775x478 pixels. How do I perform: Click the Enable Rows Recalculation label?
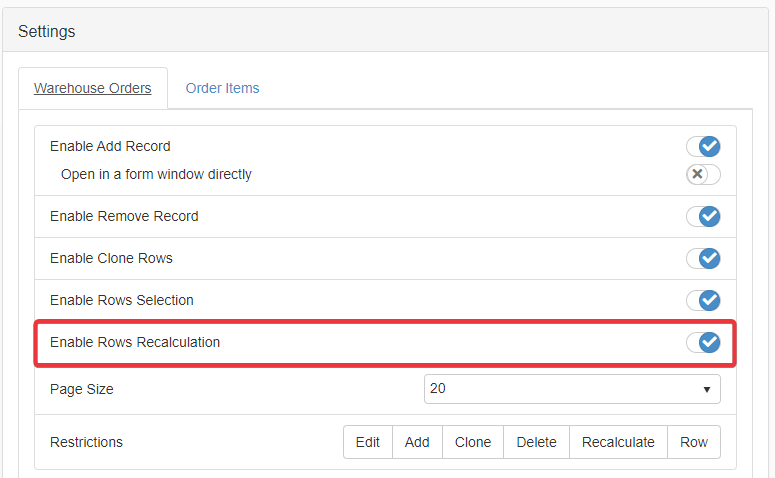135,342
